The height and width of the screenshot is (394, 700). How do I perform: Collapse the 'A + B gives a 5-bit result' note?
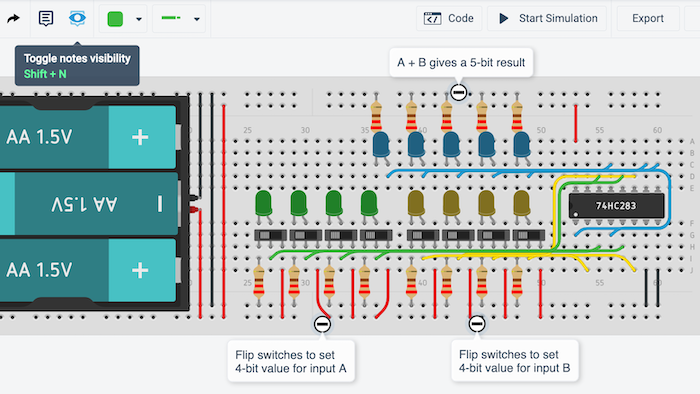tap(458, 92)
